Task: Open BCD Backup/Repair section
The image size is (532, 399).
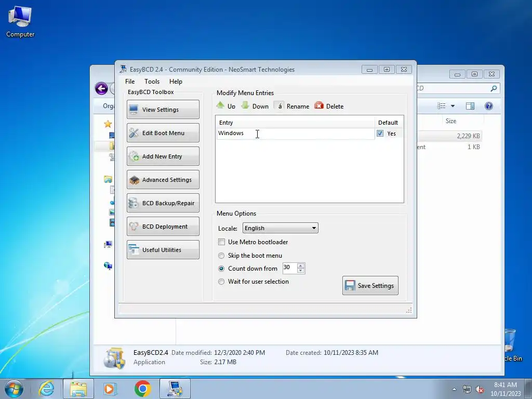Action: coord(163,203)
